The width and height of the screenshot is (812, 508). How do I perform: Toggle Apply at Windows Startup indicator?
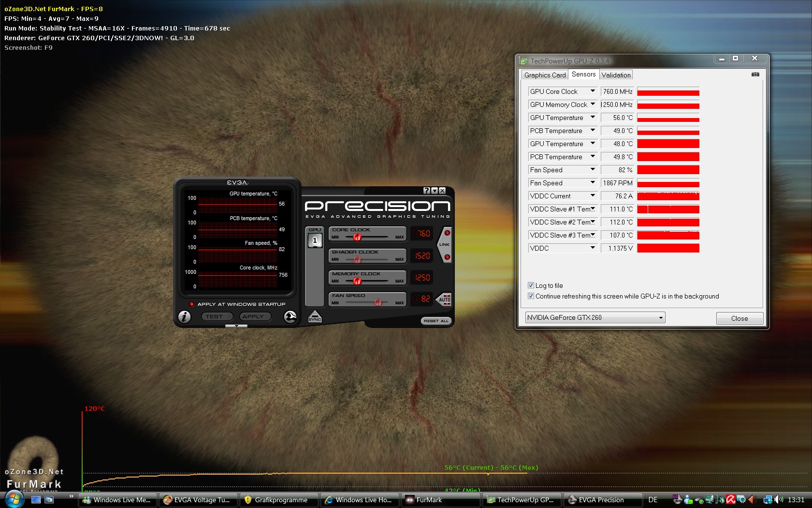192,304
